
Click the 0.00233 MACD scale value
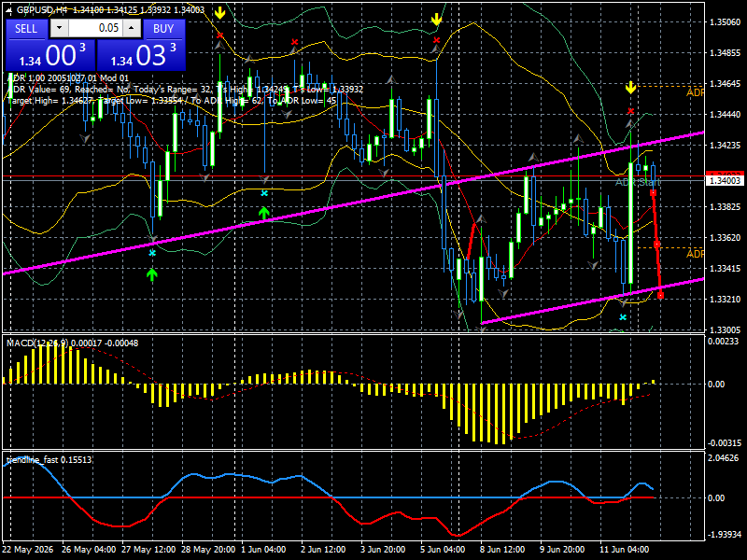[723, 341]
